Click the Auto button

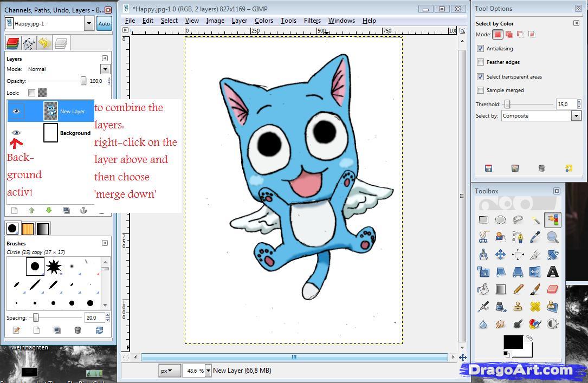pyautogui.click(x=104, y=23)
